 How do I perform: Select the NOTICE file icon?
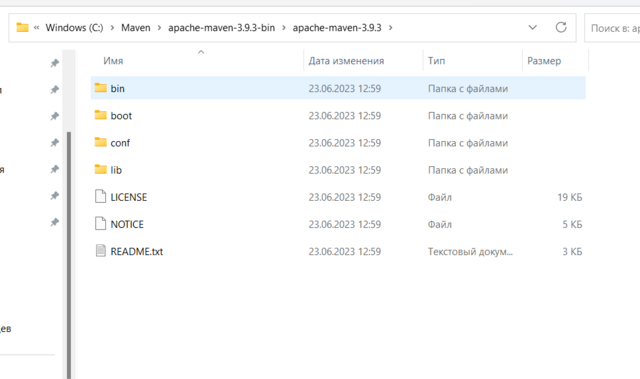(100, 224)
